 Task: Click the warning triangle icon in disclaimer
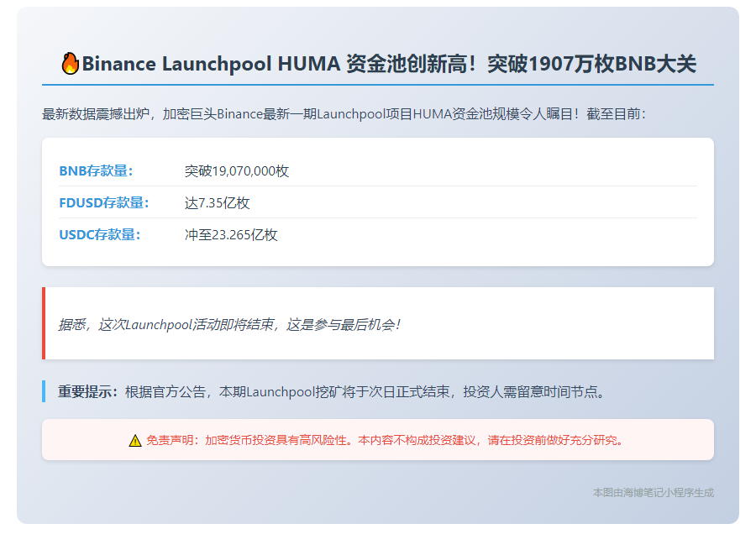click(x=135, y=441)
